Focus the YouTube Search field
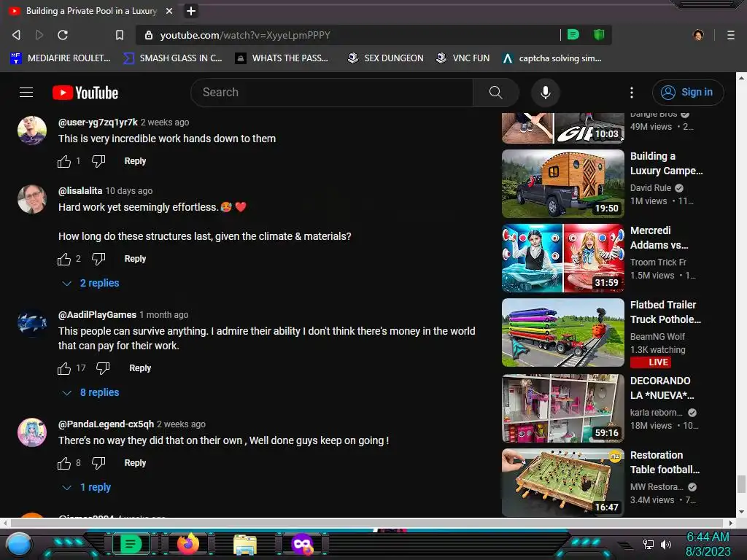Viewport: 747px width, 560px height. coord(332,93)
